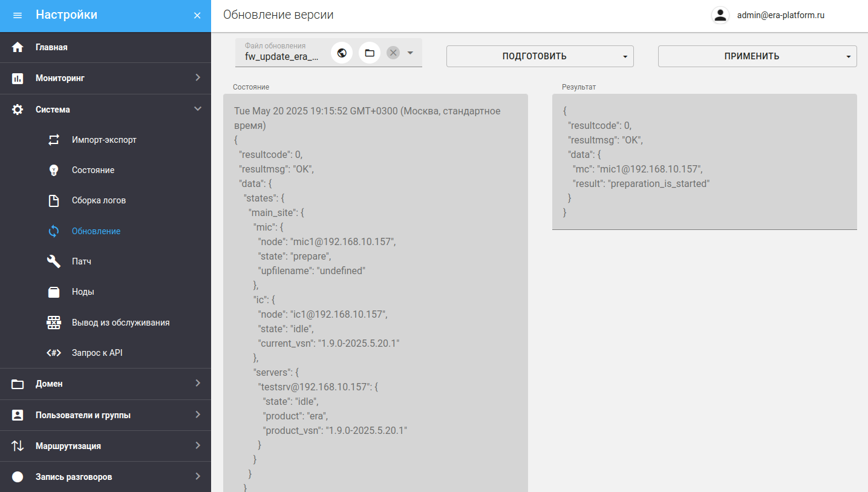Screen dimensions: 868x492
Task: Expand the Домен section chevron
Action: tap(197, 383)
